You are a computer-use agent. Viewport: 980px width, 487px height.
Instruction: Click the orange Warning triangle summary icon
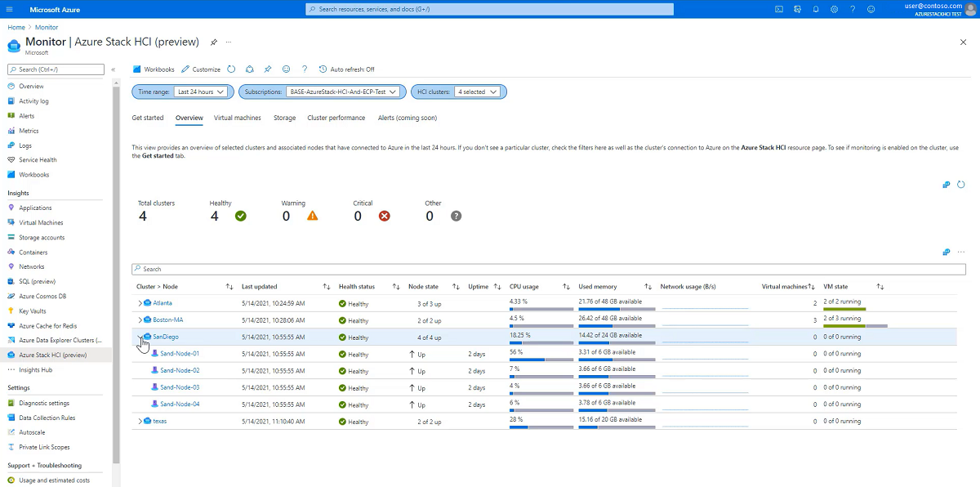point(312,216)
